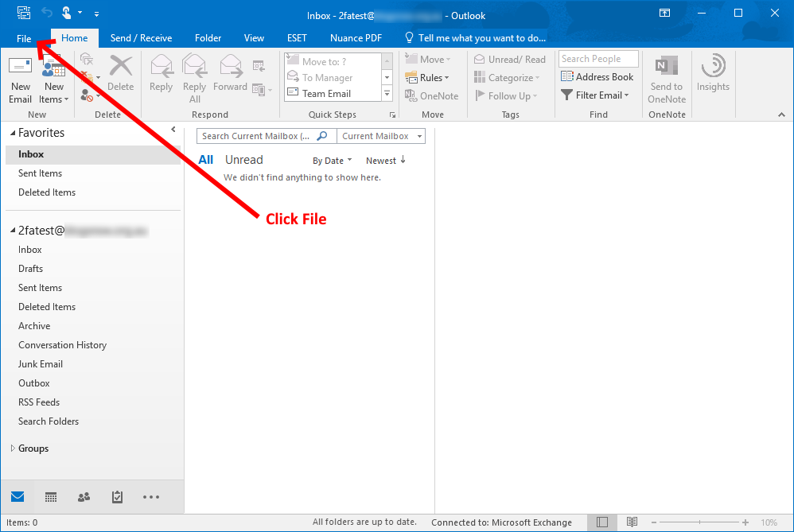Open Insights in the ribbon
The image size is (794, 532).
(x=713, y=74)
